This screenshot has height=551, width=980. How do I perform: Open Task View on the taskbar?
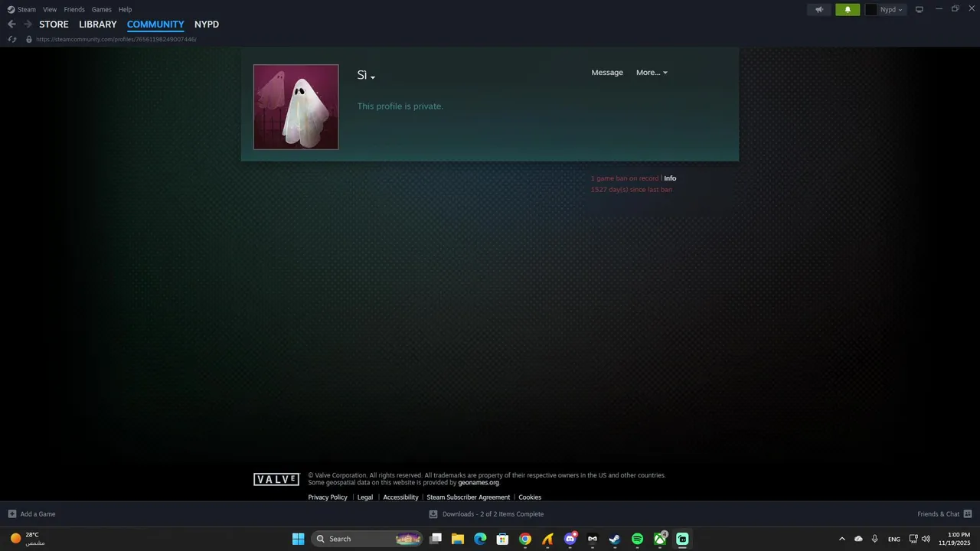tap(436, 539)
